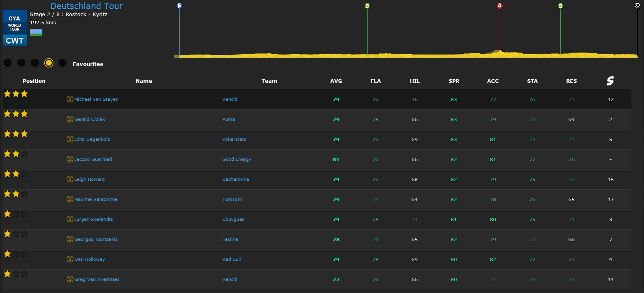Select the highlighted yellow Favourites dot
644x293 pixels.
pyautogui.click(x=49, y=63)
